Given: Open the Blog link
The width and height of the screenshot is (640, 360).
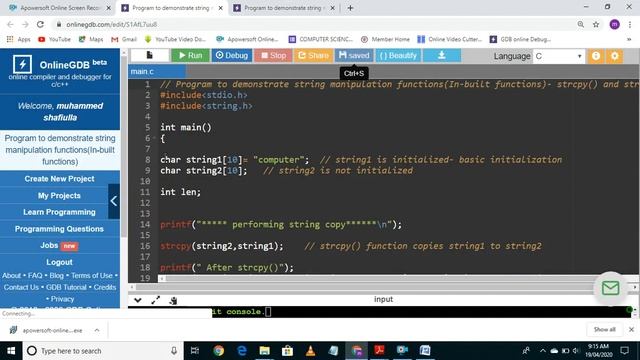Looking at the screenshot, I should (56, 276).
